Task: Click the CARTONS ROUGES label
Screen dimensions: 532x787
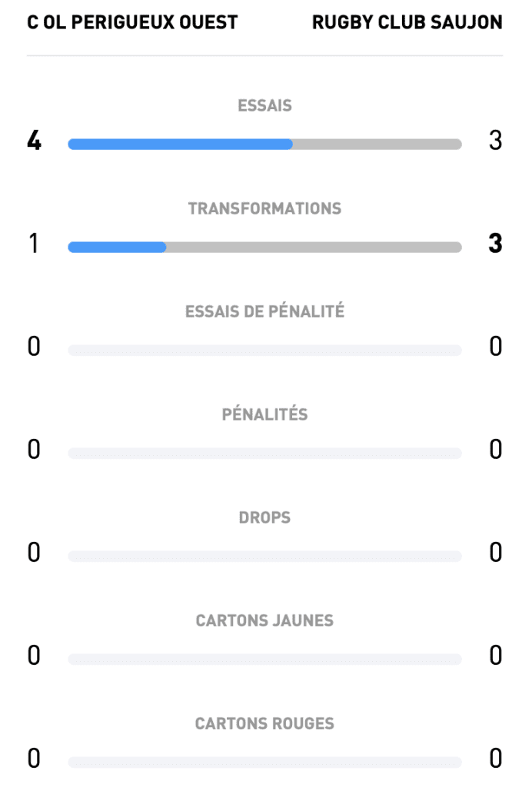Action: 264,724
